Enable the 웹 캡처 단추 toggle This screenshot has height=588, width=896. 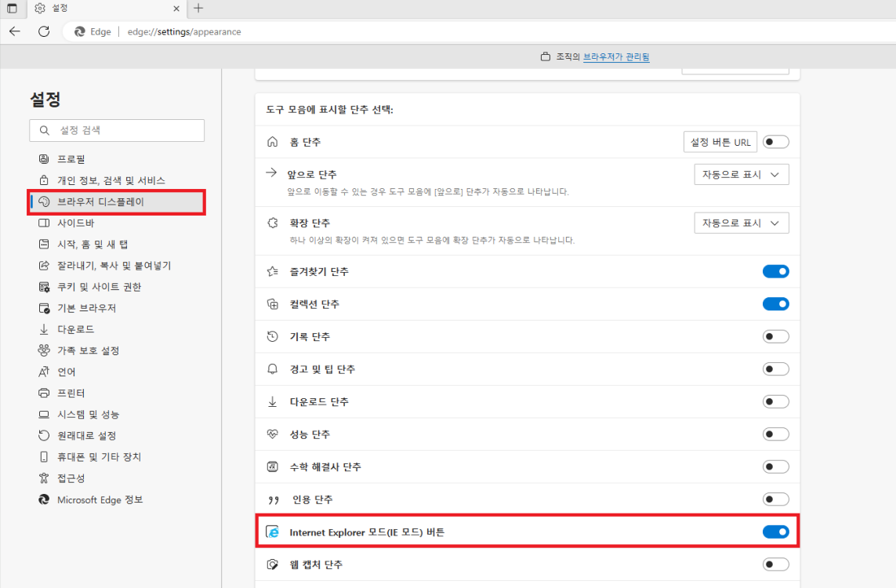(x=775, y=564)
